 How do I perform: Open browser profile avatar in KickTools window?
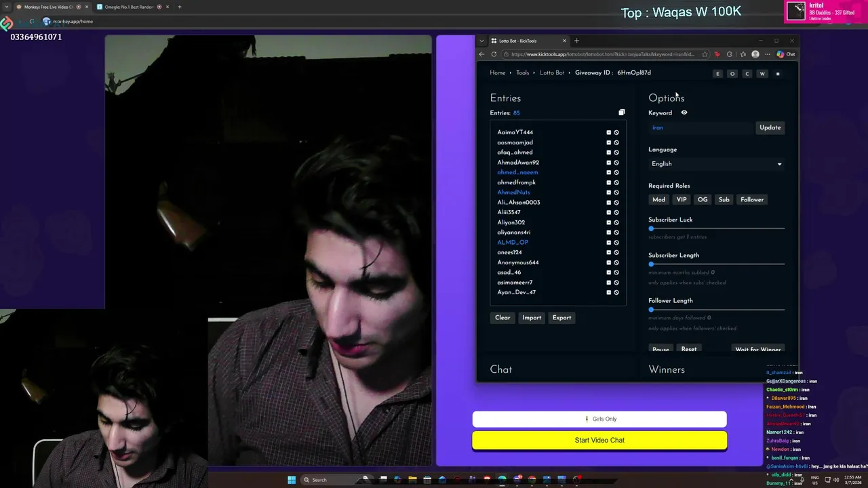pyautogui.click(x=755, y=54)
